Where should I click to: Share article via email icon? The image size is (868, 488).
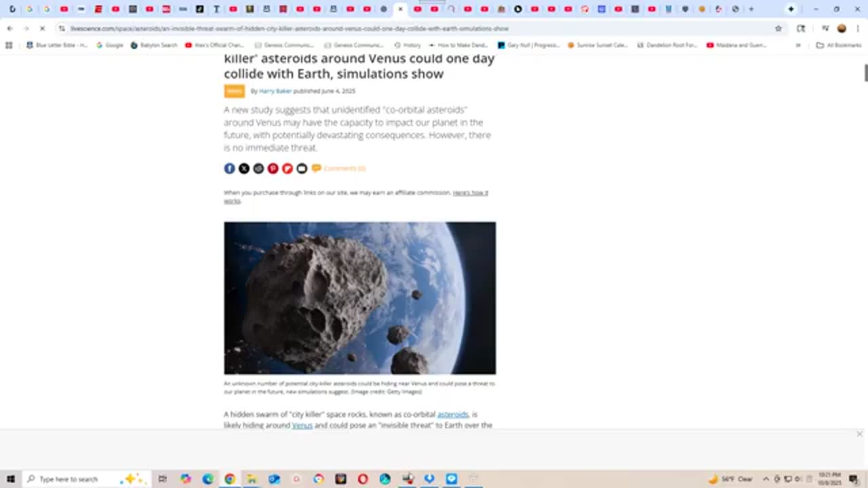coord(302,168)
